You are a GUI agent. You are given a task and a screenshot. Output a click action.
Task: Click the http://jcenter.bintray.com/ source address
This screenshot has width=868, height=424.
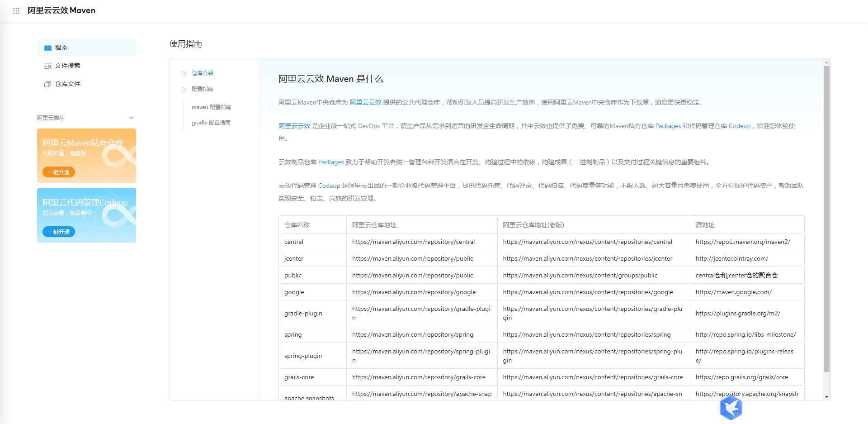[732, 258]
